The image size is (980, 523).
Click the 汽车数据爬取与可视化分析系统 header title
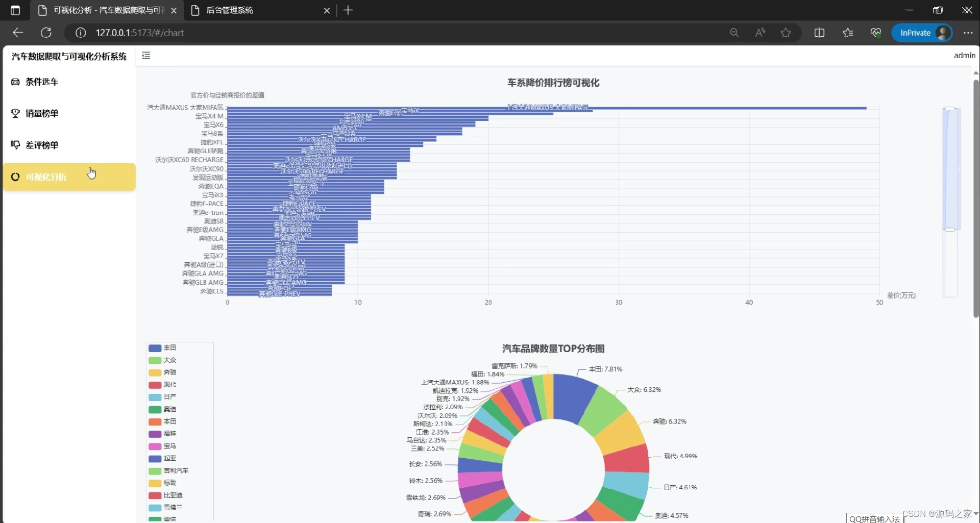click(x=69, y=56)
